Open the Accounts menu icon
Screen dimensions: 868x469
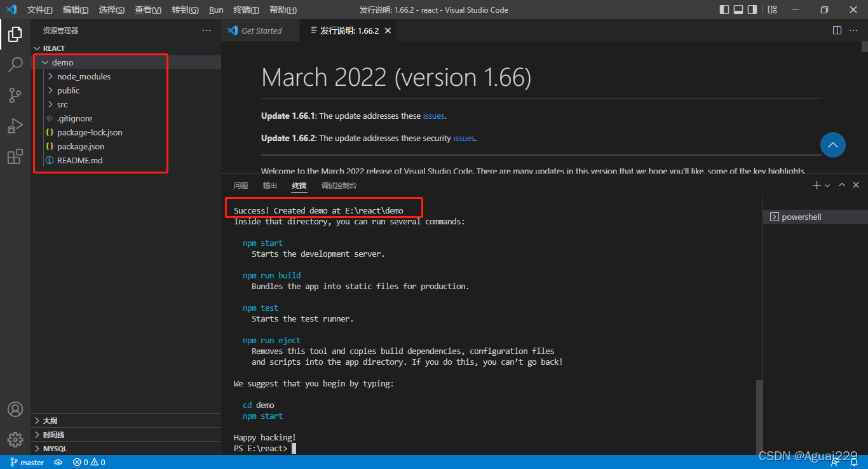click(15, 409)
